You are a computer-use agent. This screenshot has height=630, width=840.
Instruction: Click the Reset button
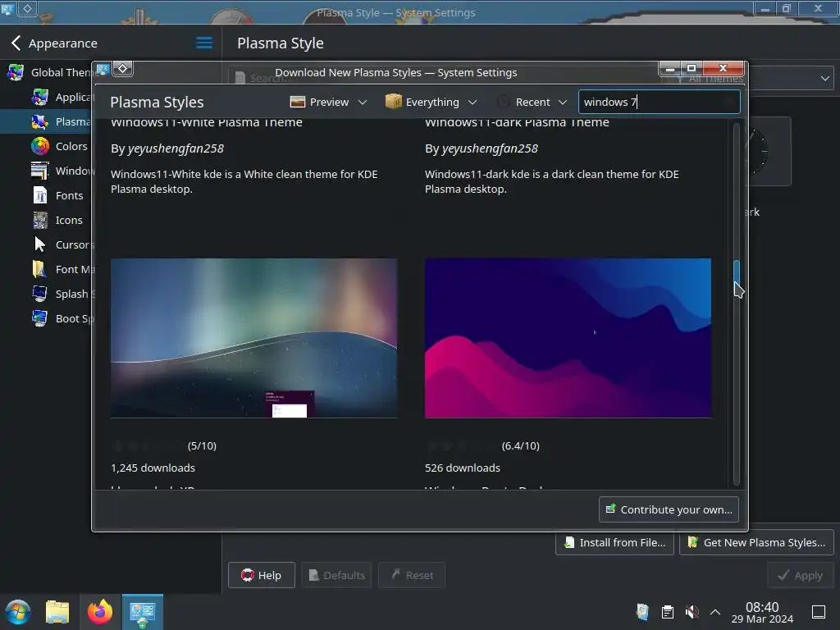tap(412, 575)
